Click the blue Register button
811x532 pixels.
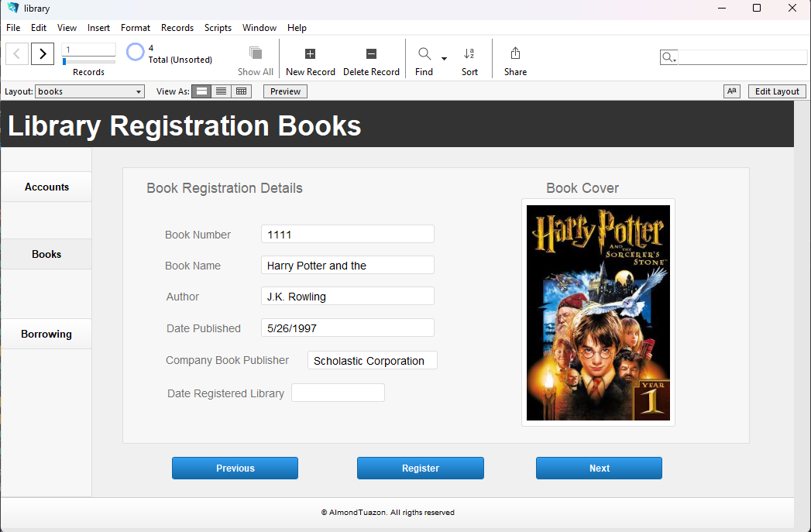click(420, 469)
